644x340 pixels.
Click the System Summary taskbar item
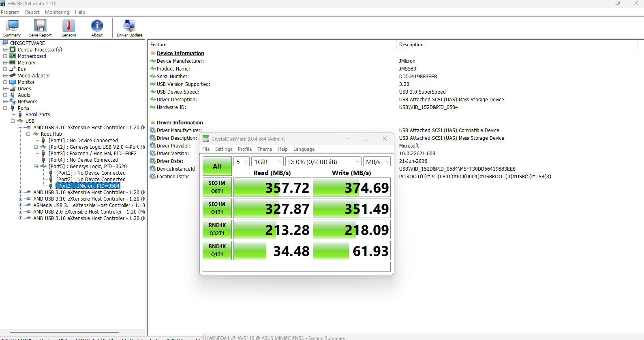[x=276, y=337]
